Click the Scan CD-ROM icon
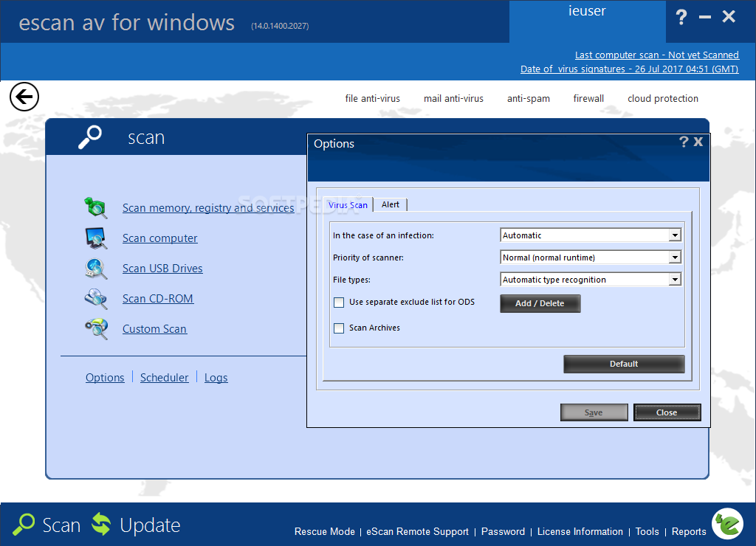The width and height of the screenshot is (756, 546). tap(96, 299)
